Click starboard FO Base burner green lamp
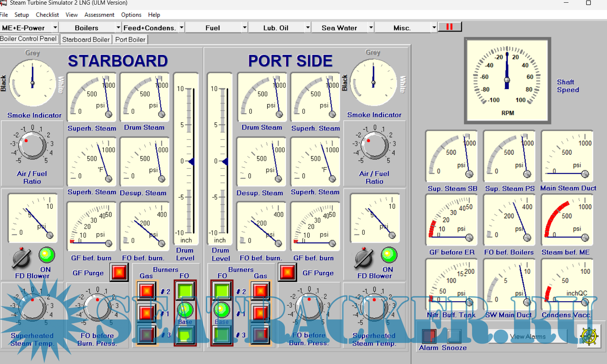The width and height of the screenshot is (607, 364). pos(185,310)
